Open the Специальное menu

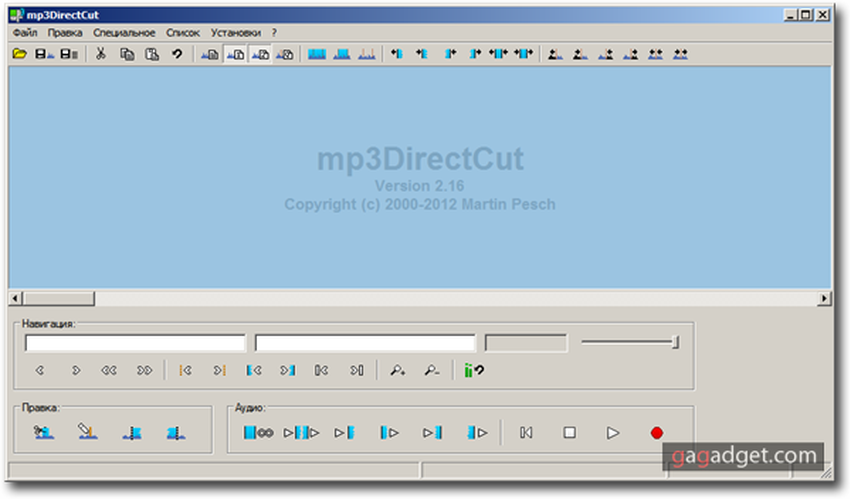[x=124, y=32]
